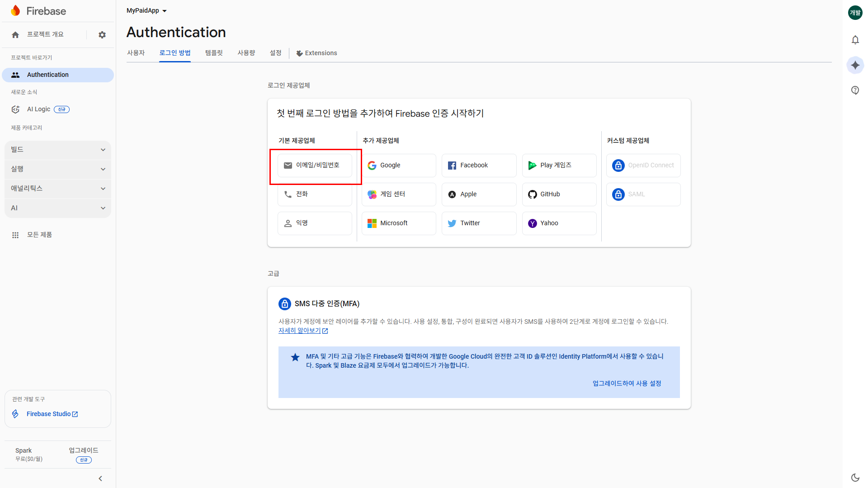The image size is (868, 488).
Task: Open the 사용량 tab
Action: click(246, 53)
